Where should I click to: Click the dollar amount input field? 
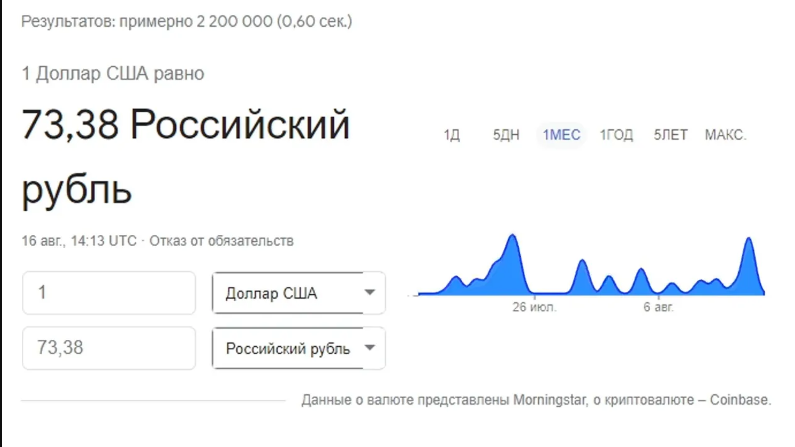pos(109,293)
